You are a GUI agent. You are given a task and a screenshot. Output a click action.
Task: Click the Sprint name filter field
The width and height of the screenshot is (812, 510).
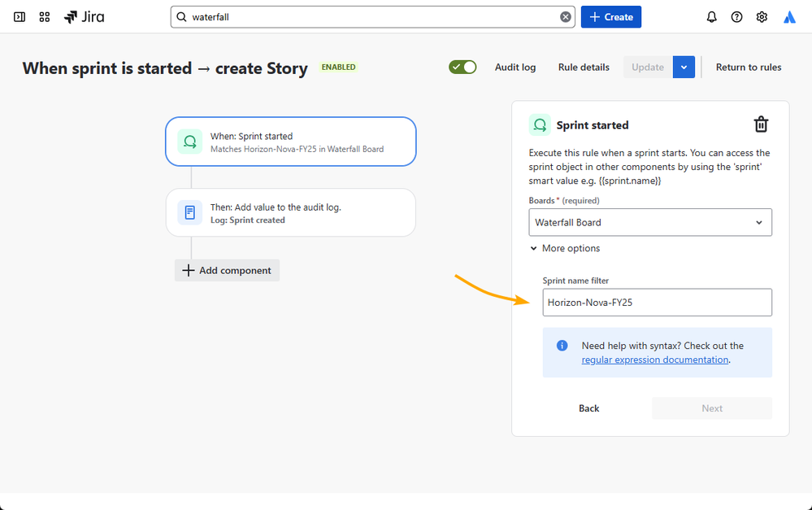(x=658, y=302)
